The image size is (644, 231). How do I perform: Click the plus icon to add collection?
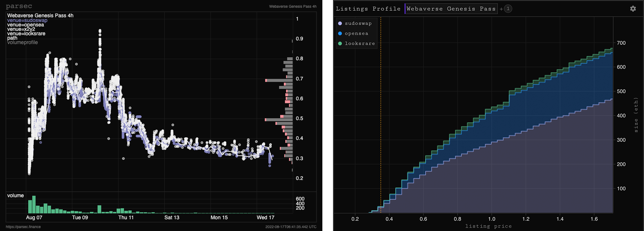click(501, 9)
